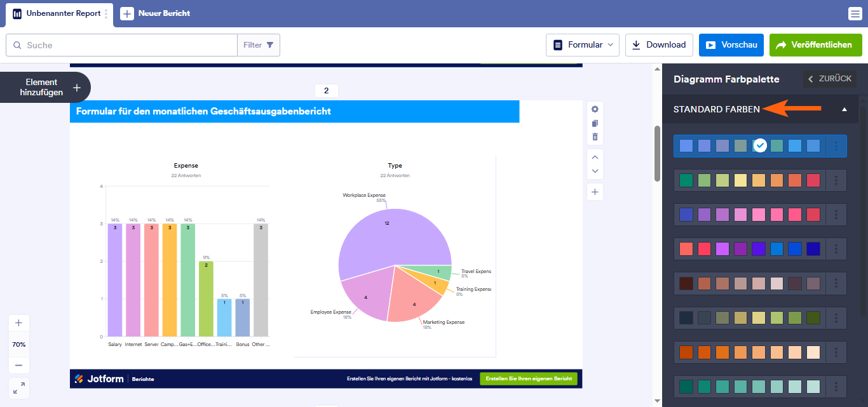
Task: Move page down with chevron arrow
Action: coord(595,171)
